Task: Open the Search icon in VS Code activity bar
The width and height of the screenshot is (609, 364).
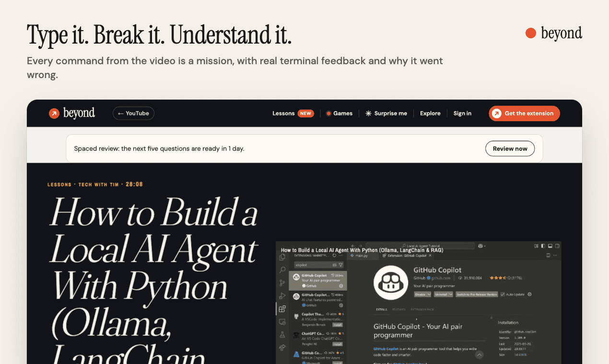Action: (282, 270)
